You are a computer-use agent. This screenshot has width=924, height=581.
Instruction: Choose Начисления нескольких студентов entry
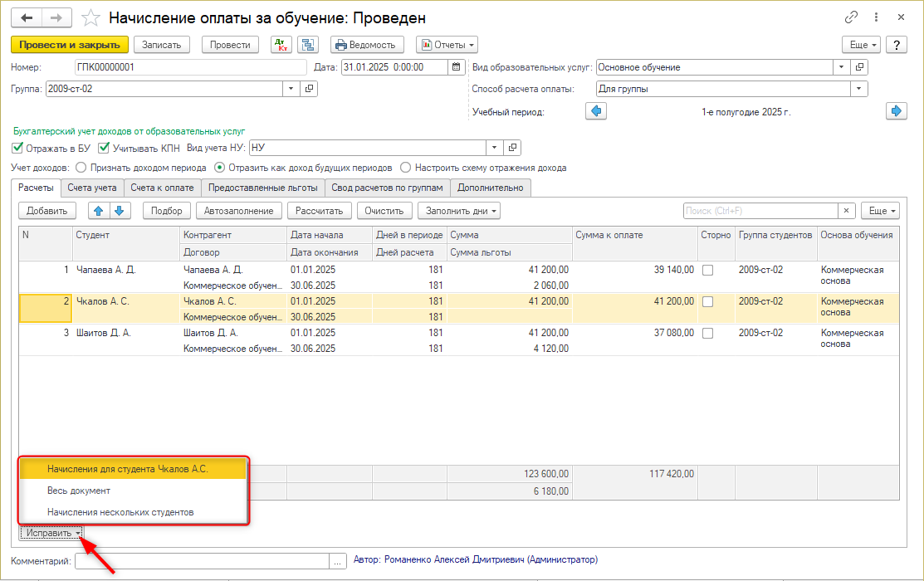coord(133,512)
